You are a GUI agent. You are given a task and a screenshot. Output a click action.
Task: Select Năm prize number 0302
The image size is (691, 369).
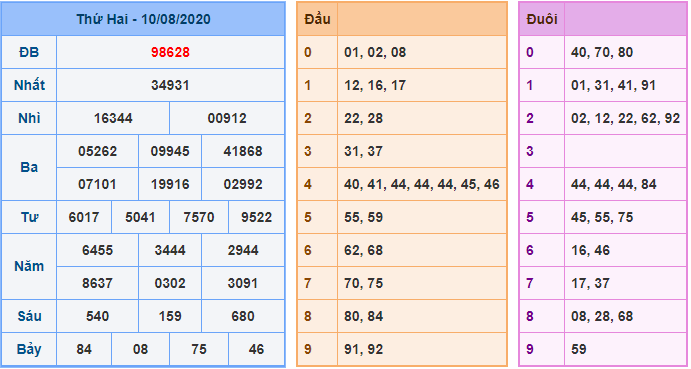coord(170,283)
